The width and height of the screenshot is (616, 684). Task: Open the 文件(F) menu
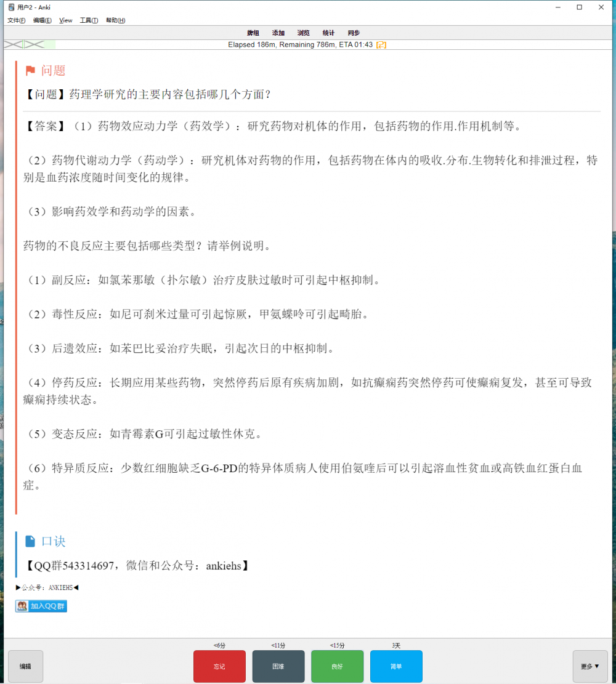[x=16, y=20]
